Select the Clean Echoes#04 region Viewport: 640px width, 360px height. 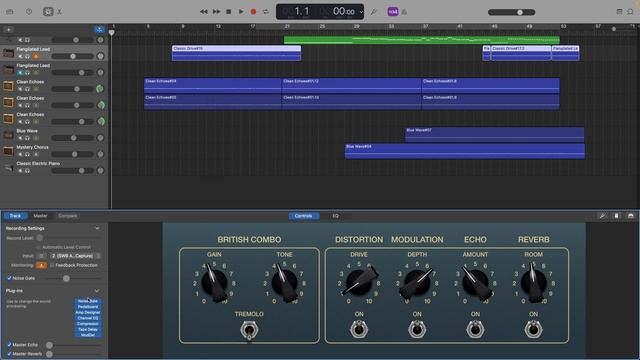(213, 85)
